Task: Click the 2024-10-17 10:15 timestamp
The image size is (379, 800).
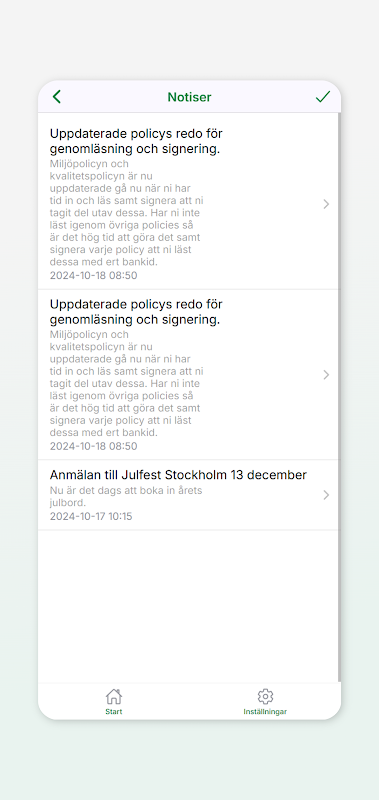Action: tap(91, 516)
